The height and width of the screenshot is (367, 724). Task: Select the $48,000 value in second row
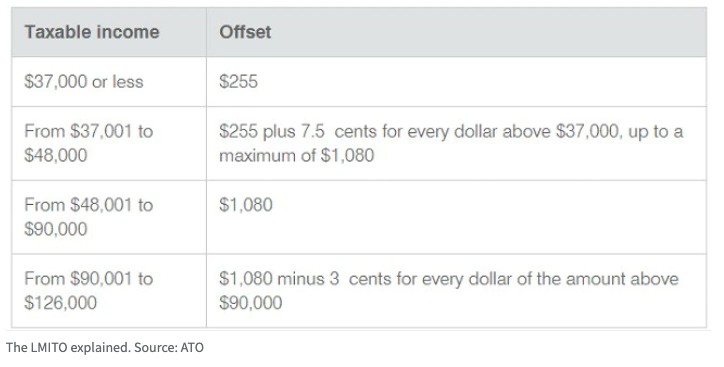[55, 156]
